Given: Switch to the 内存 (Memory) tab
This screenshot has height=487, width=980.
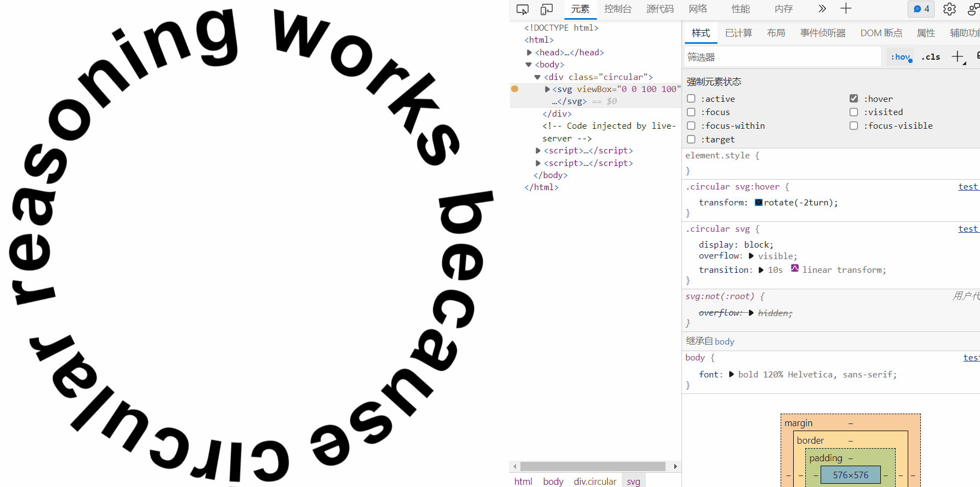Looking at the screenshot, I should [784, 9].
